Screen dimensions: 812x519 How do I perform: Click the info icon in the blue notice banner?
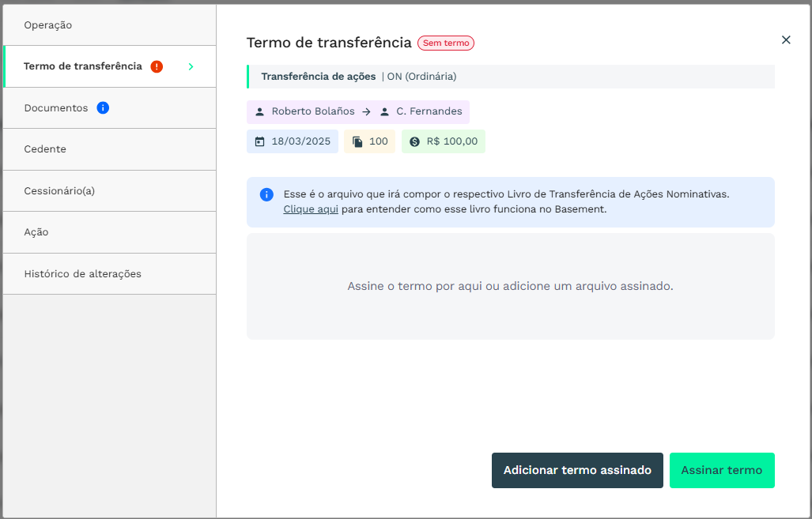266,194
